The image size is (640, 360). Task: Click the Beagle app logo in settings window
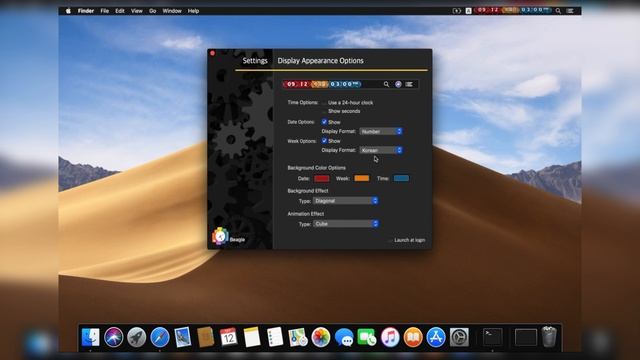point(220,236)
